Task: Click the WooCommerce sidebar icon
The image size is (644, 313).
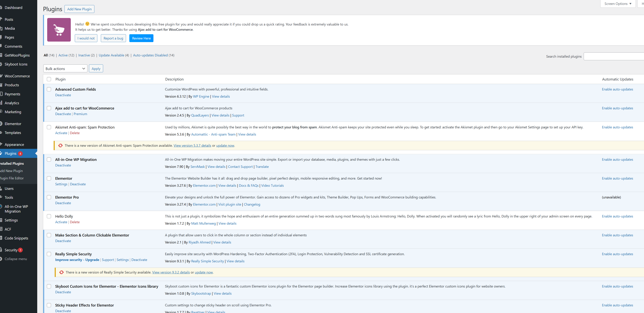Action: point(1,76)
